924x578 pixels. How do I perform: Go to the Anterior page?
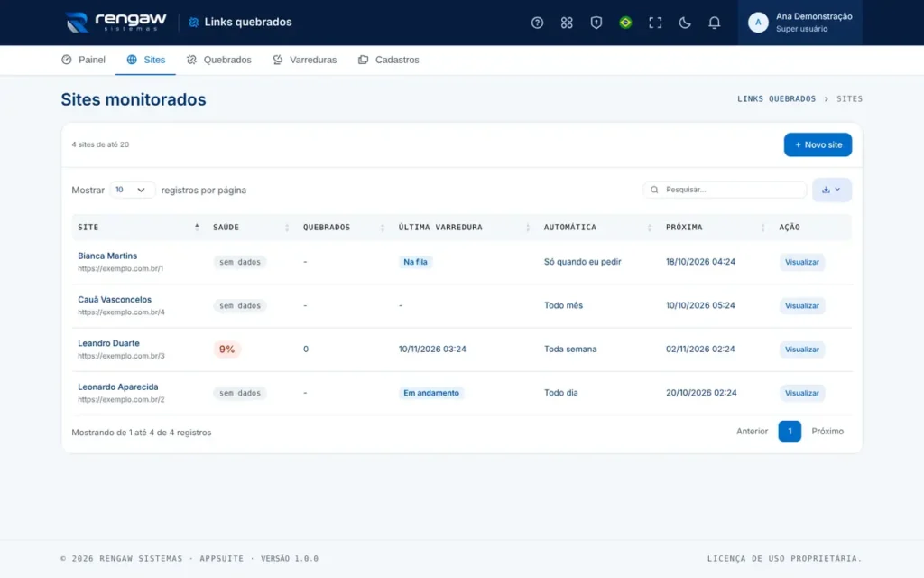pos(752,431)
